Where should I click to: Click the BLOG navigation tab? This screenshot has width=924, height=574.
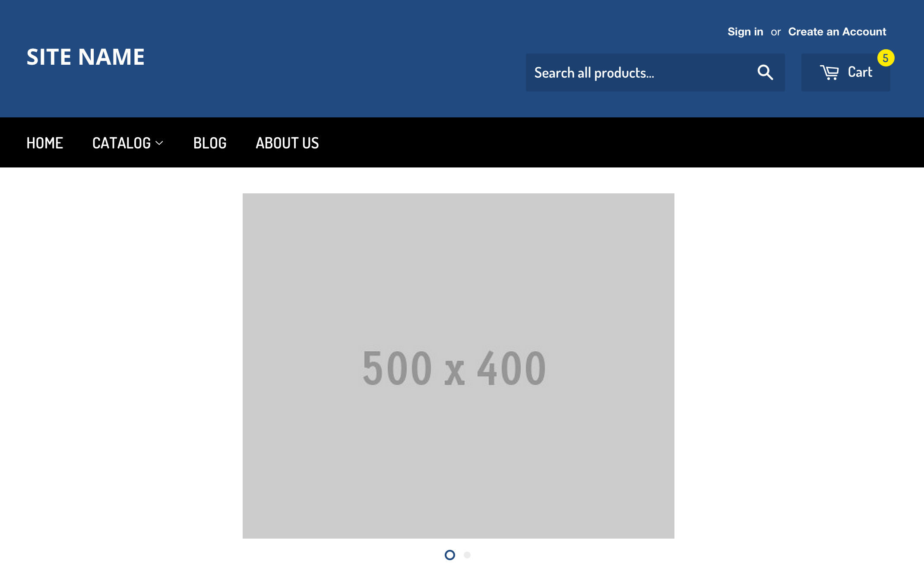pyautogui.click(x=210, y=142)
